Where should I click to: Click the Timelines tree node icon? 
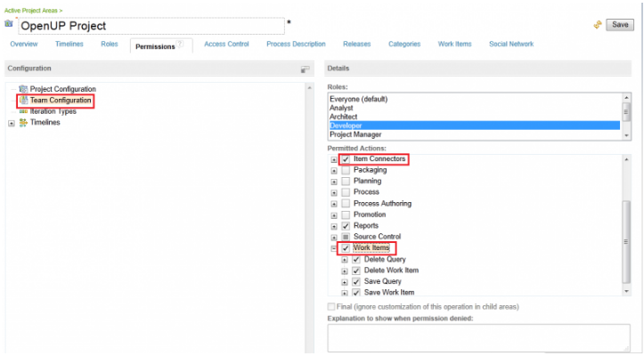[x=23, y=123]
